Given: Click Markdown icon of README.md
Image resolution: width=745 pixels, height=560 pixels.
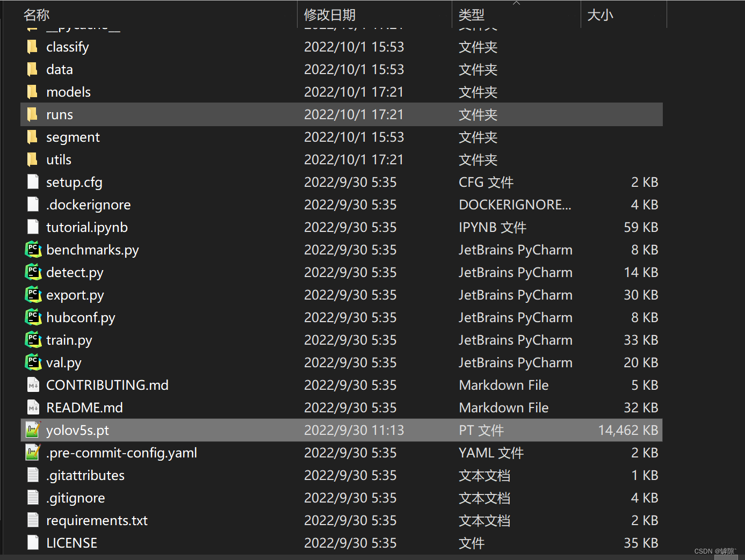Looking at the screenshot, I should [x=33, y=408].
